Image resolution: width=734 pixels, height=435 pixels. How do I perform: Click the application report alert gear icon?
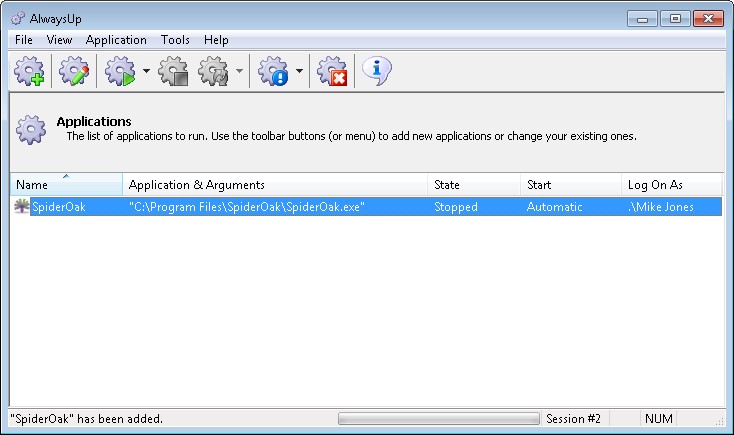tap(273, 71)
